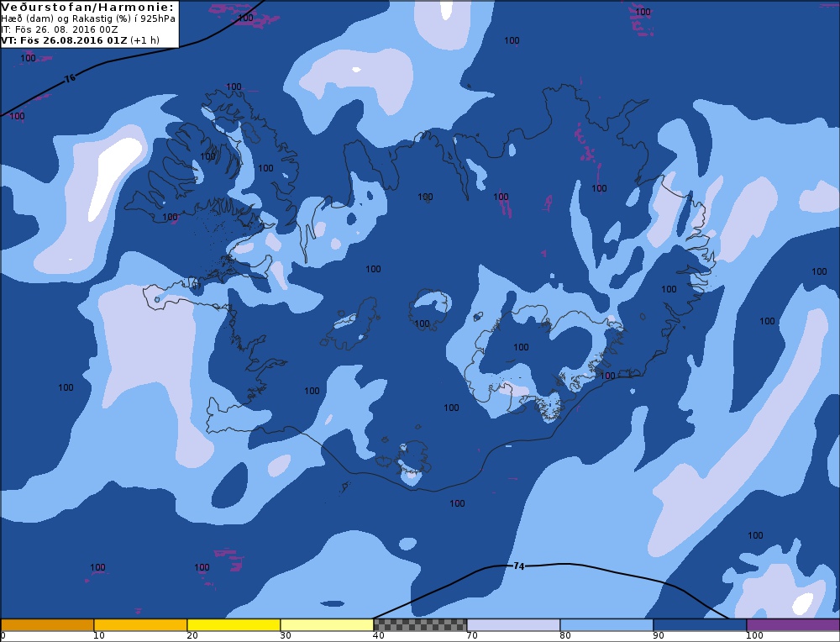Click the orange 10–20 legend swatch
The image size is (840, 642).
coord(140,625)
